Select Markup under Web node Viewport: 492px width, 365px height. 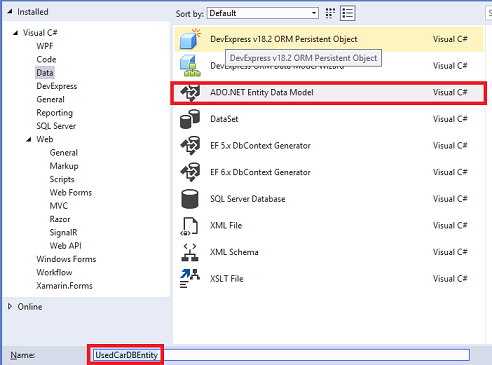[64, 166]
